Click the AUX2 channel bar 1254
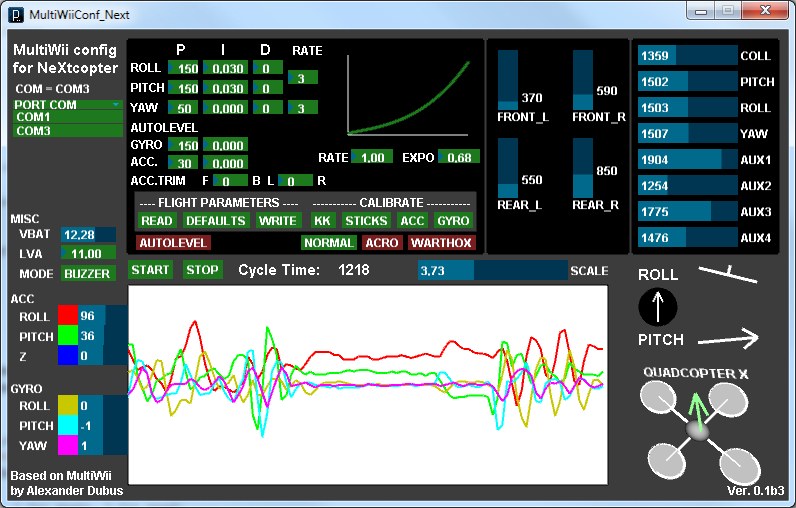Viewport: 796px width, 508px height. (687, 185)
